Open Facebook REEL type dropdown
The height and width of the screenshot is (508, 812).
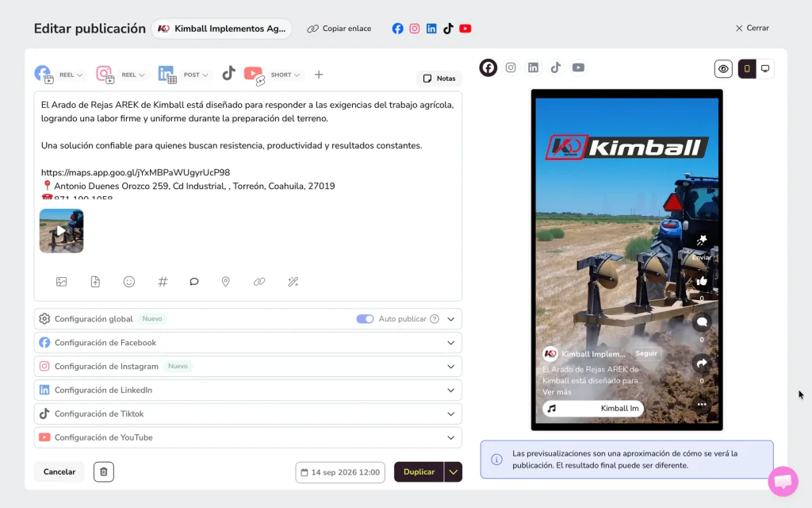click(71, 75)
